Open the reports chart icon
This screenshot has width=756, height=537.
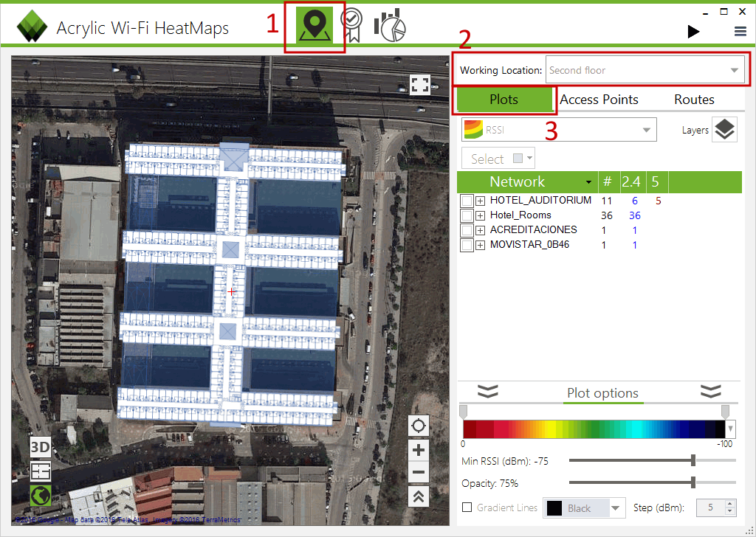(x=390, y=25)
